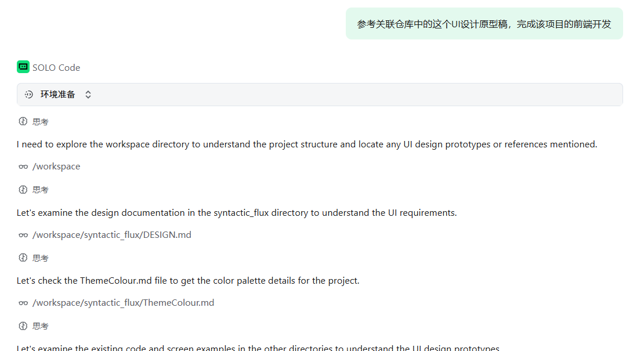The width and height of the screenshot is (644, 351).
Task: Click the glasses icon next to /workspace
Action: pos(23,167)
